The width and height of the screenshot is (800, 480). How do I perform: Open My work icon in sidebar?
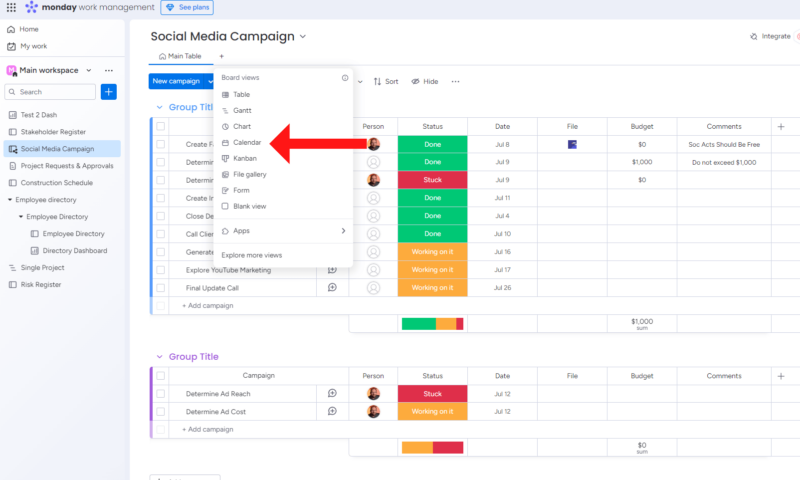click(11, 46)
